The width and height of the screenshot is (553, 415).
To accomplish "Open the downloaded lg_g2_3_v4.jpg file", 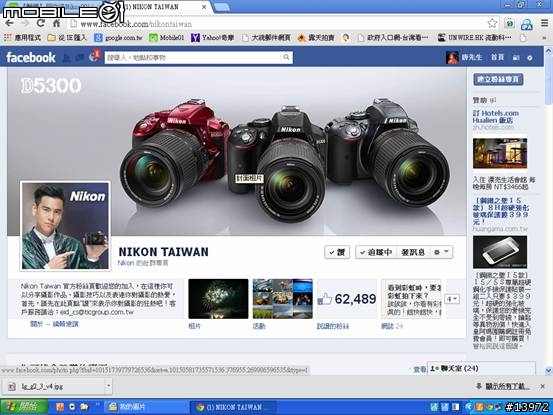I will (53, 386).
